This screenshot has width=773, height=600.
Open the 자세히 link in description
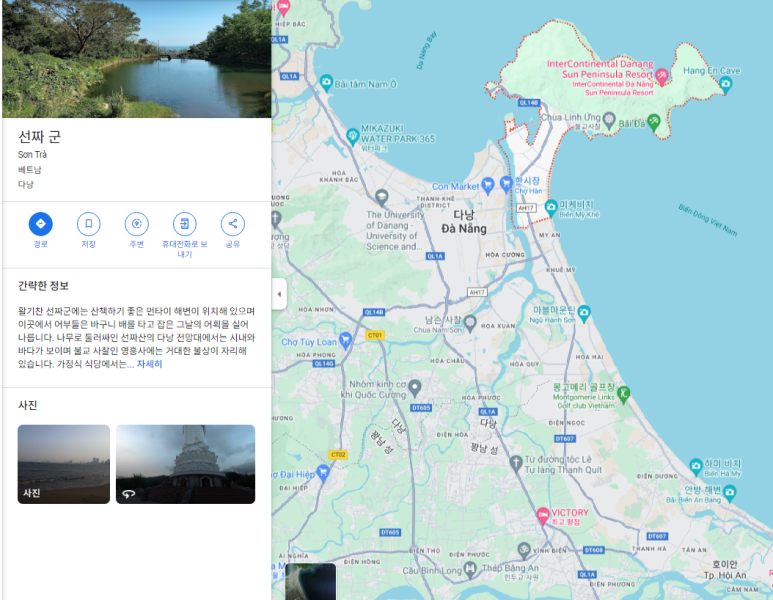click(x=149, y=364)
